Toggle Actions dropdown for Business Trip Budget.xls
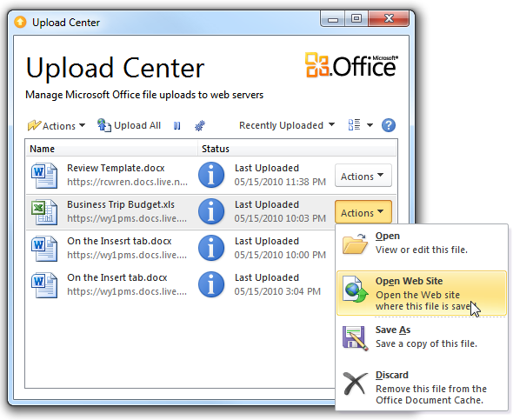The image size is (513, 420). pos(363,212)
